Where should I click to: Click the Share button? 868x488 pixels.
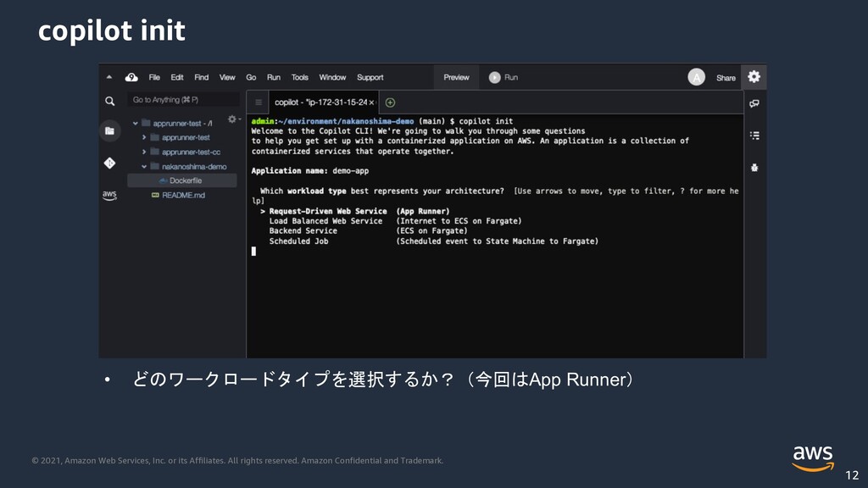pyautogui.click(x=726, y=78)
